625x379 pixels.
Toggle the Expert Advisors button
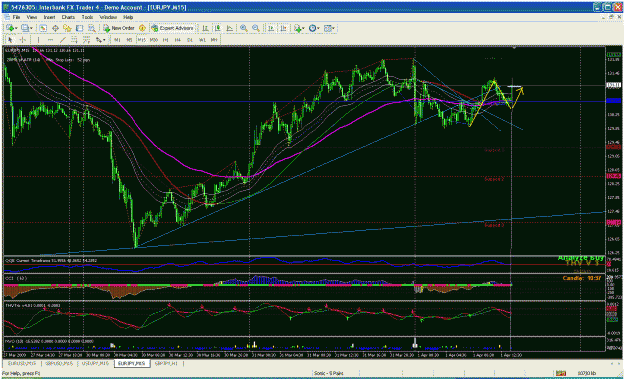172,28
